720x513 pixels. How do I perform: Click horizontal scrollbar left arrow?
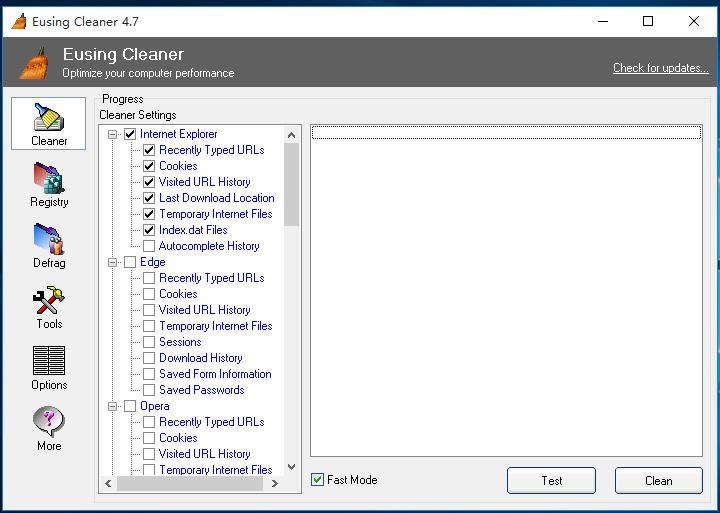click(108, 483)
